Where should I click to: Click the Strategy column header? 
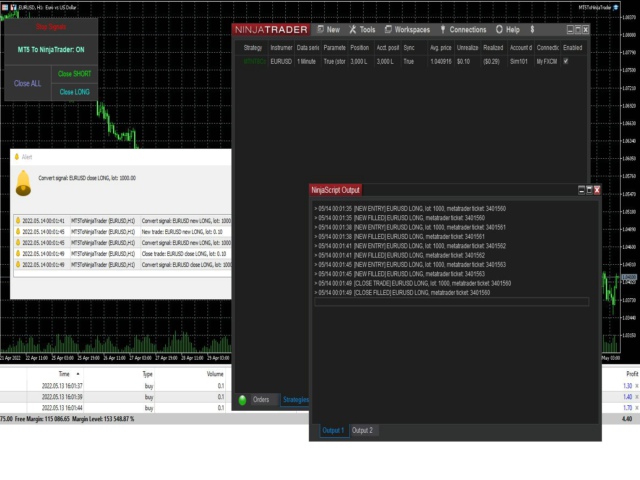tap(253, 48)
